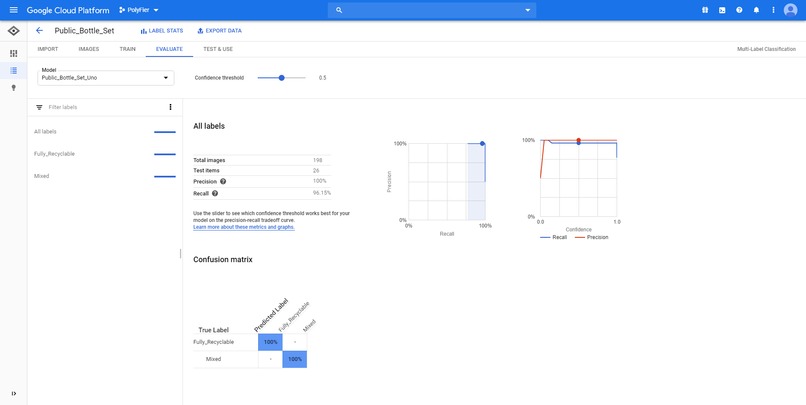The height and width of the screenshot is (405, 806).
Task: Open the dashboard icon in sidebar
Action: [13, 53]
